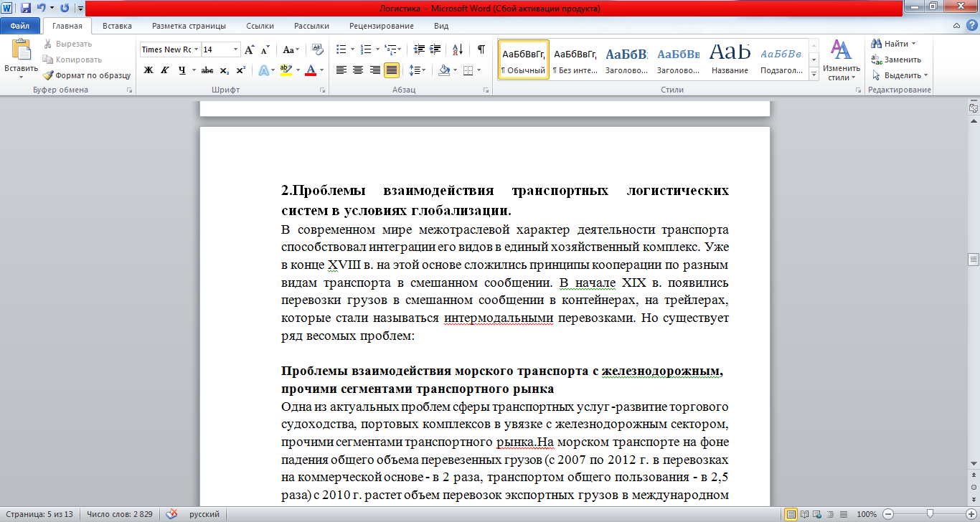Toggle italic formatting (К)
The height and width of the screenshot is (522, 980).
click(x=165, y=70)
